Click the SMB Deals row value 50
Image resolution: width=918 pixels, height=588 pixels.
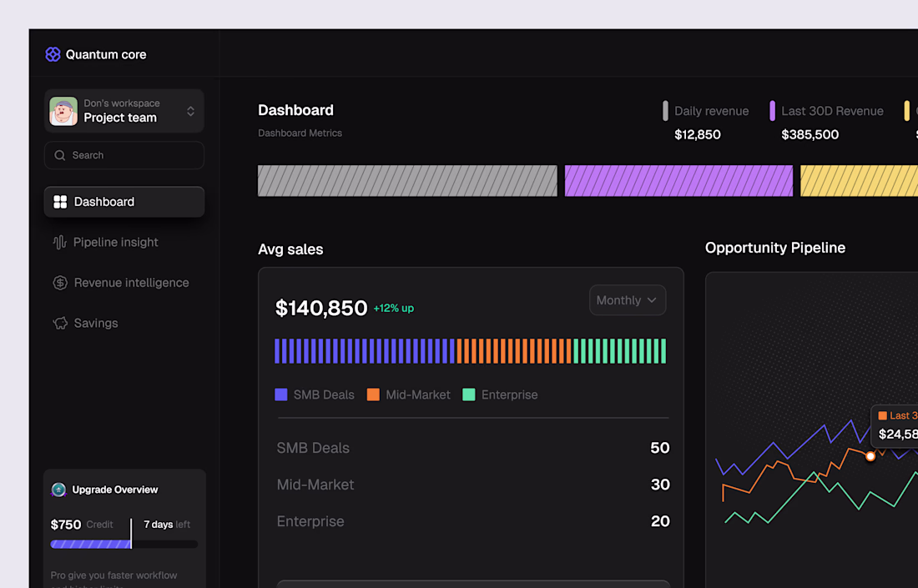click(x=660, y=448)
